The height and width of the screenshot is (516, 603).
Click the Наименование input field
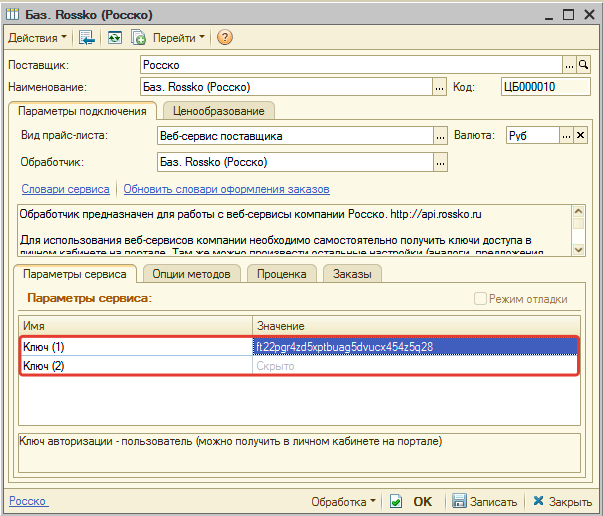[x=287, y=87]
